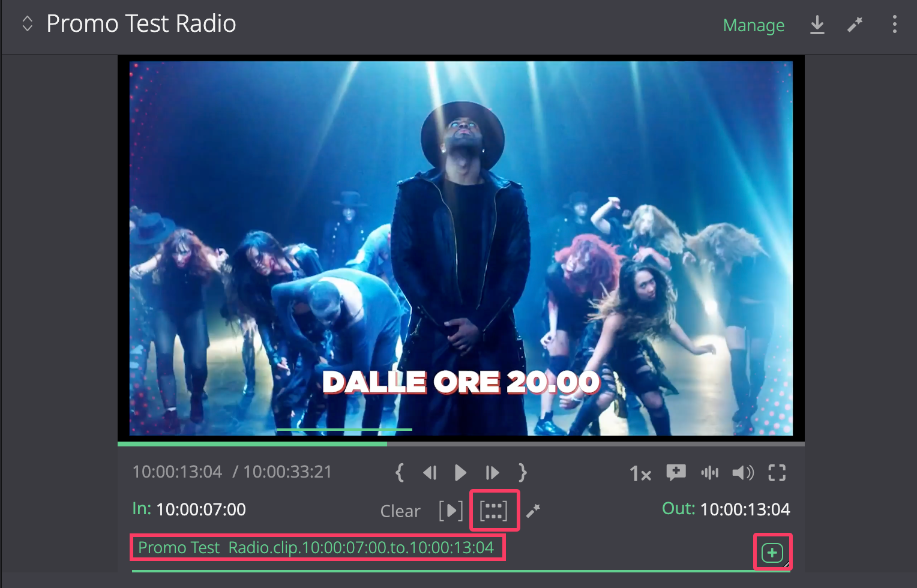Click the bracketed grid subclip icon
The image size is (917, 588).
(494, 511)
